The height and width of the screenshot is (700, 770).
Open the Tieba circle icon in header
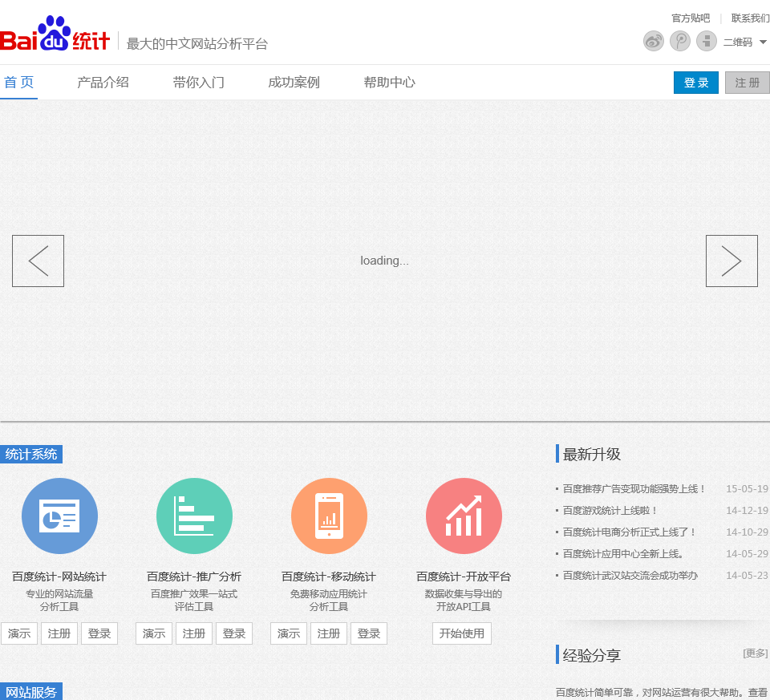[x=679, y=41]
